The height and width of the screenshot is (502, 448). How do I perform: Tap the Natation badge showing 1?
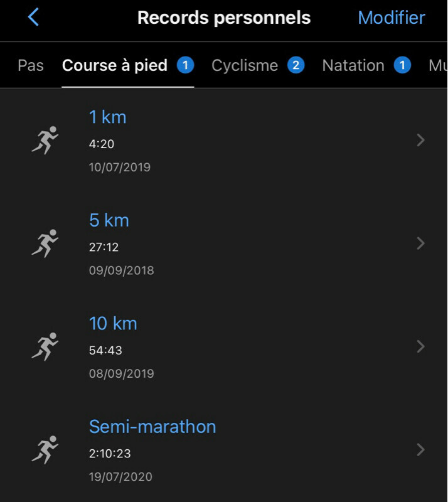[x=402, y=65]
